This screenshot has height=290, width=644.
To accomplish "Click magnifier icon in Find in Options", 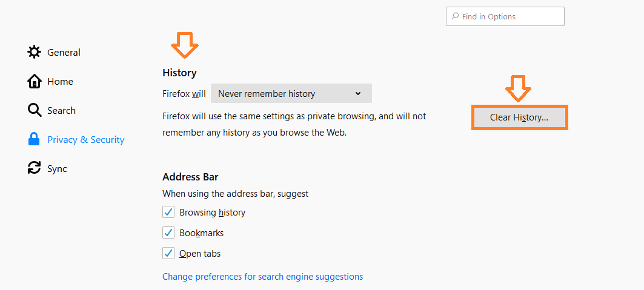I will click(x=454, y=16).
